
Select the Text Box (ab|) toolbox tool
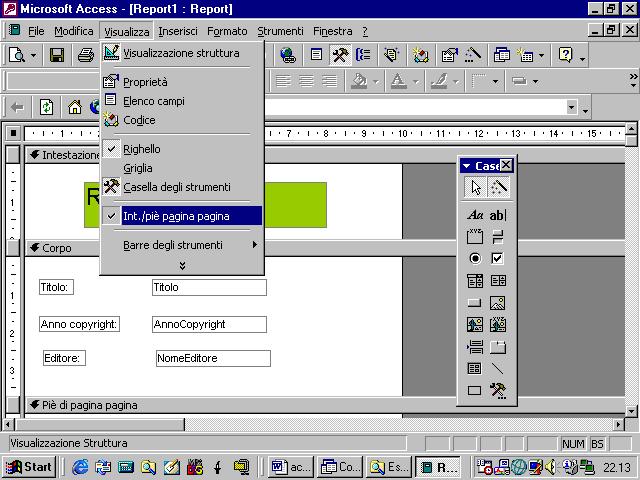498,215
